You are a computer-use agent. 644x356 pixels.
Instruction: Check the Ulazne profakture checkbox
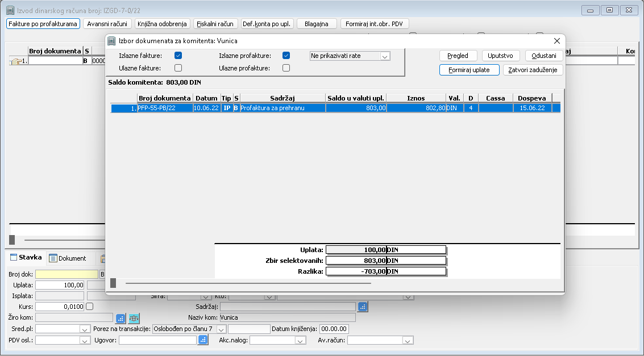(286, 68)
